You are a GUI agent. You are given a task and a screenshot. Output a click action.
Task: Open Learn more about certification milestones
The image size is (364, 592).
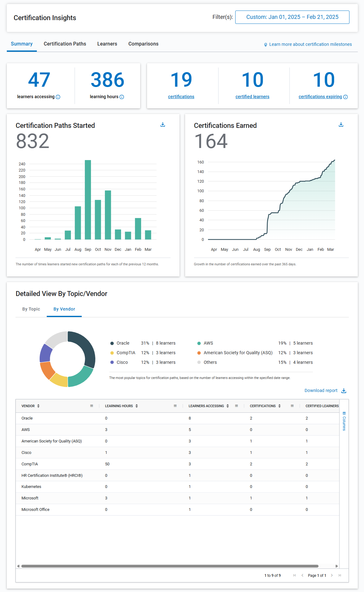(310, 44)
